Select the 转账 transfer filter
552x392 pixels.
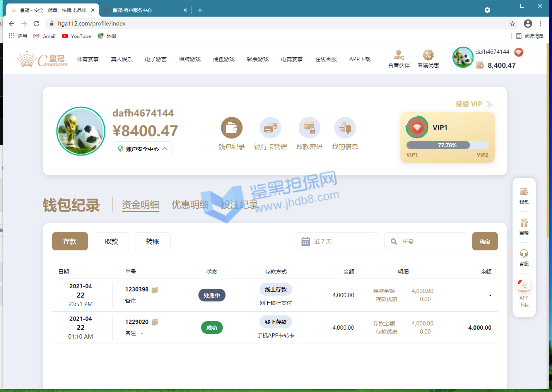point(152,241)
